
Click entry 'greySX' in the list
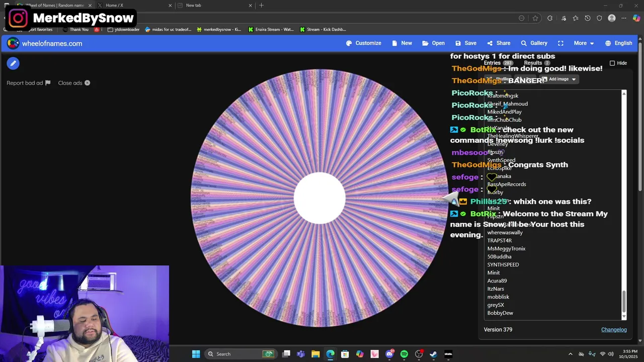(495, 305)
